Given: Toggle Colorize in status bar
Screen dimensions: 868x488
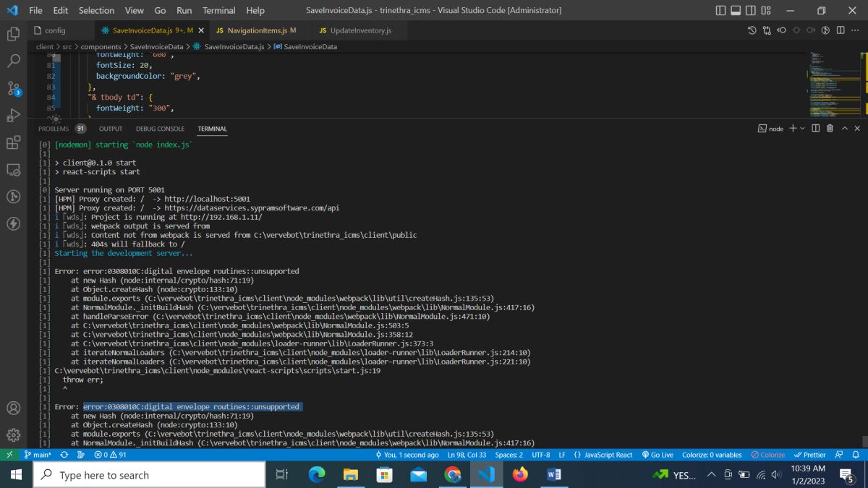Looking at the screenshot, I should [768, 455].
